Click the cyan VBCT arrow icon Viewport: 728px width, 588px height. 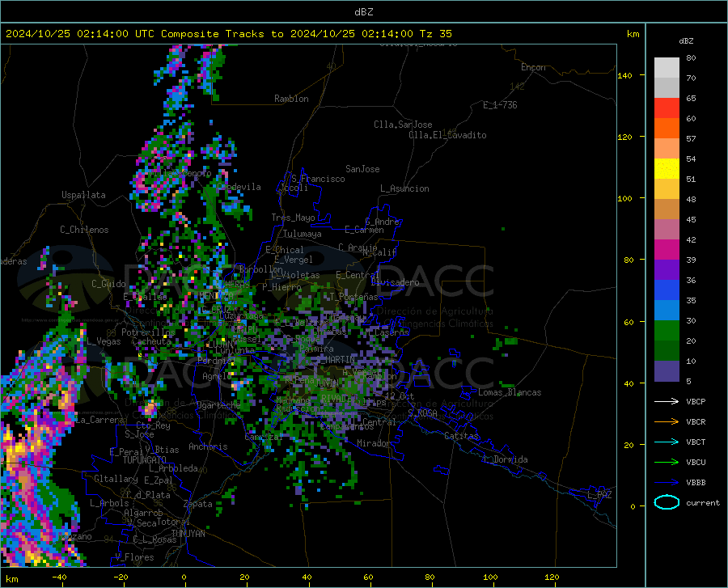667,442
